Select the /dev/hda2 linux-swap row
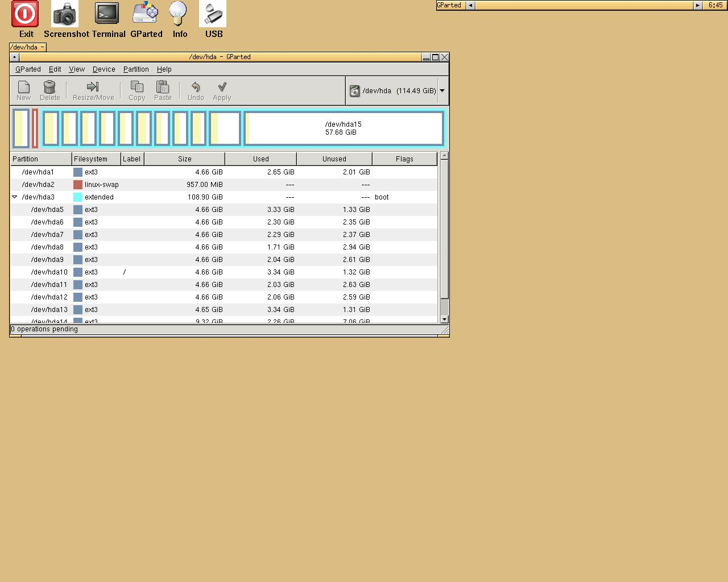The width and height of the screenshot is (728, 582). 224,185
